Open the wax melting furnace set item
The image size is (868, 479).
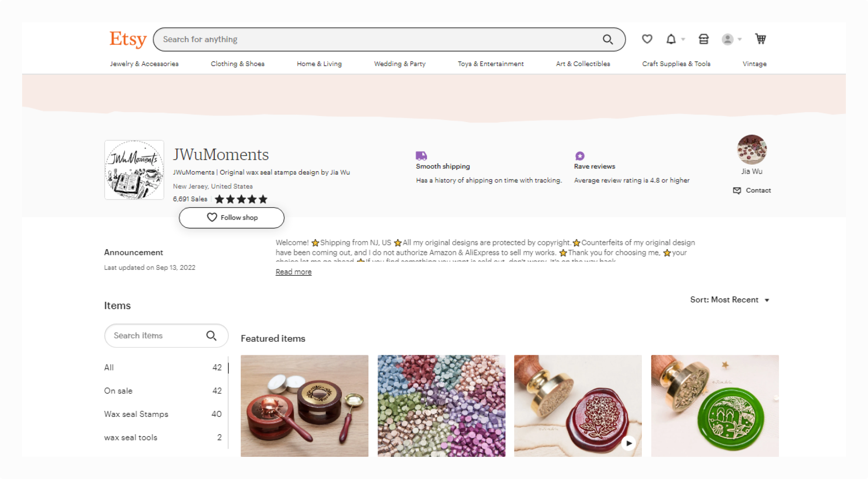(x=305, y=406)
